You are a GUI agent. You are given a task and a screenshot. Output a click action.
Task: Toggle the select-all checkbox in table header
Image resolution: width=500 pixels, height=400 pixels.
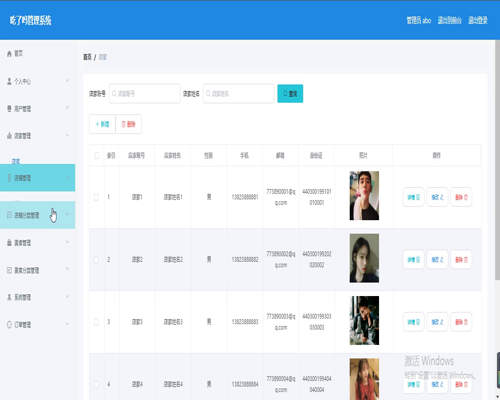coord(96,155)
